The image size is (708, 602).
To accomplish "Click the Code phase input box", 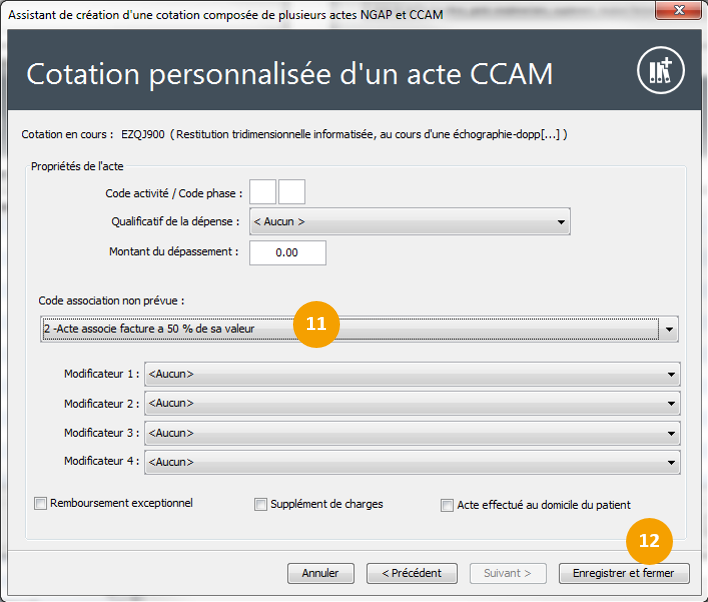I will [x=292, y=191].
